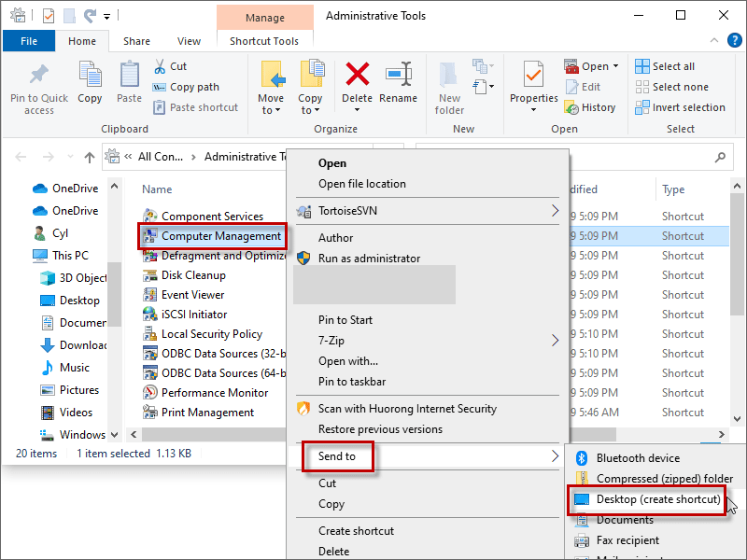Click the Rename ribbon icon
The height and width of the screenshot is (560, 747).
pyautogui.click(x=399, y=74)
